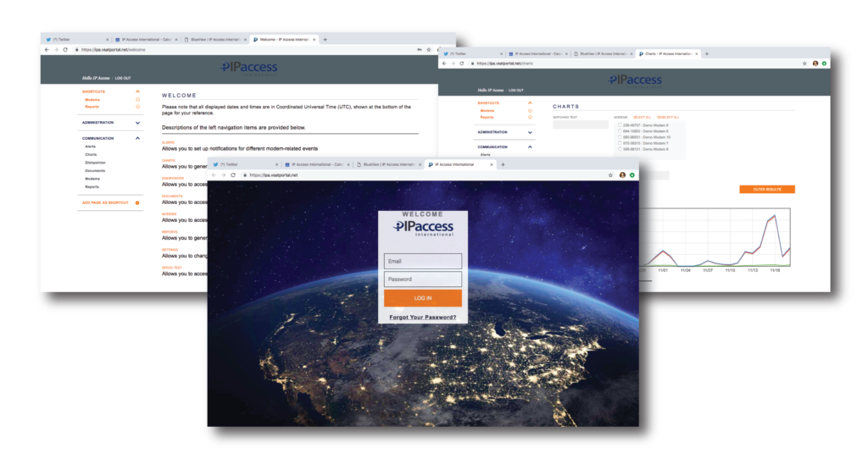868x459 pixels.
Task: Reload page in the login window
Action: [233, 174]
